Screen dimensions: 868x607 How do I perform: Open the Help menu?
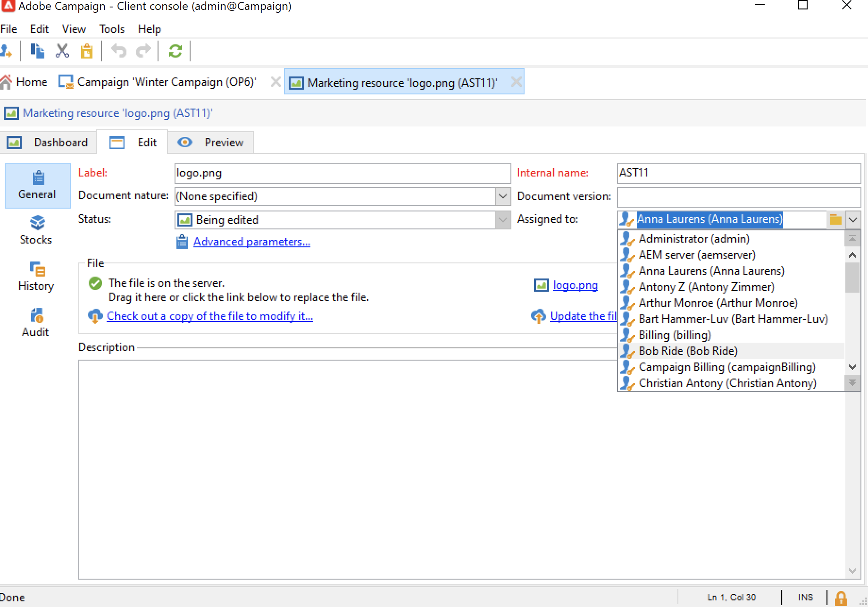tap(150, 29)
